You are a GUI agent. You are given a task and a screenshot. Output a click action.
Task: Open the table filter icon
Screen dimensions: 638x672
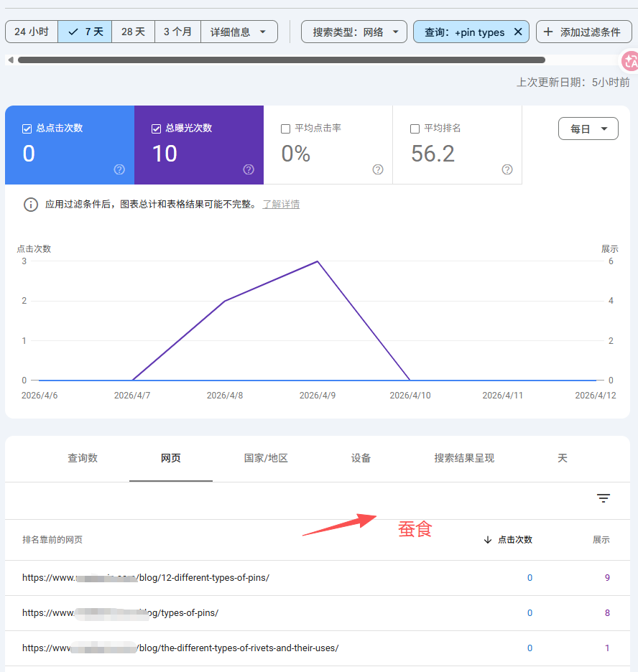[x=603, y=498]
